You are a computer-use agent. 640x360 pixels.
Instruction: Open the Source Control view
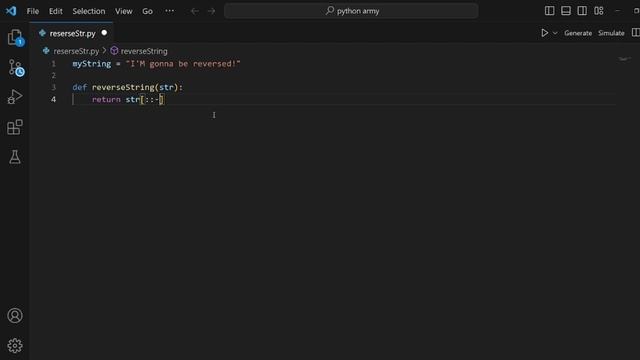[15, 68]
